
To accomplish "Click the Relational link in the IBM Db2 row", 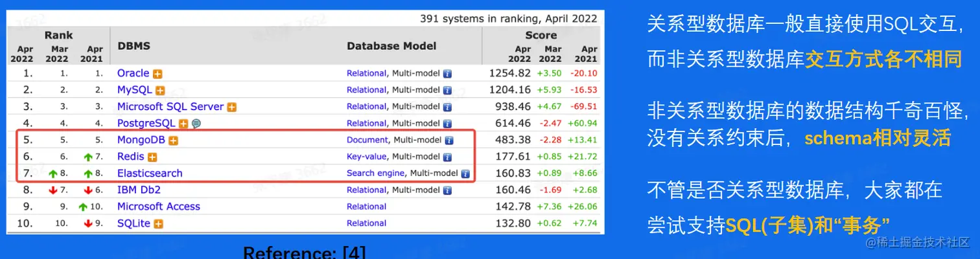I will coord(366,190).
